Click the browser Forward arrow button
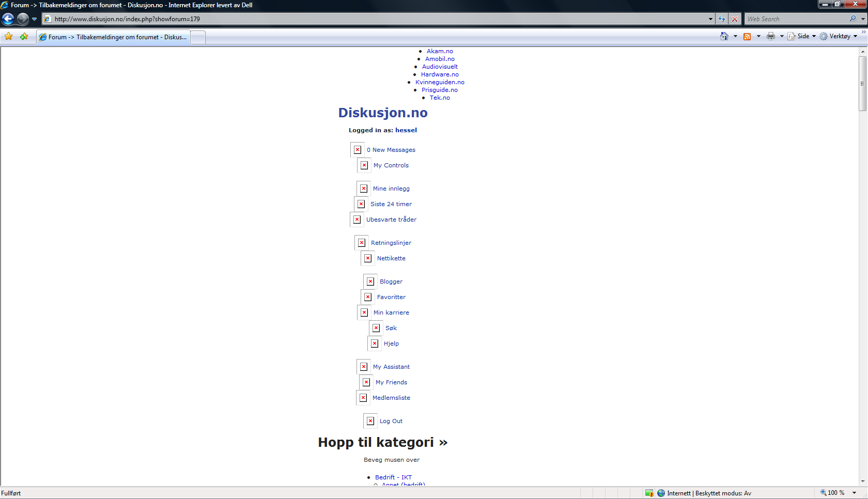 [x=23, y=19]
